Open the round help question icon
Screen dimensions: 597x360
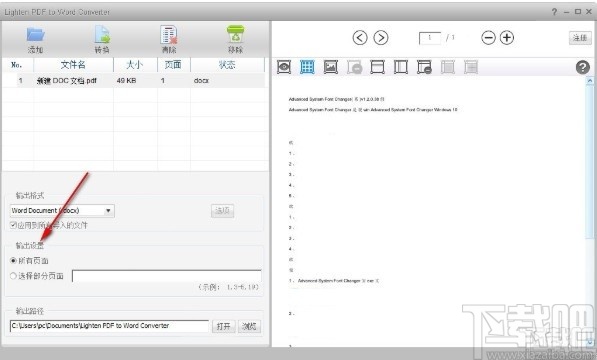[583, 67]
